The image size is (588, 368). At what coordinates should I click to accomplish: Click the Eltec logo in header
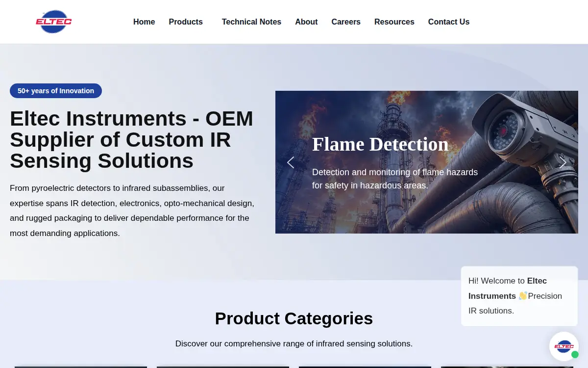[x=54, y=22]
